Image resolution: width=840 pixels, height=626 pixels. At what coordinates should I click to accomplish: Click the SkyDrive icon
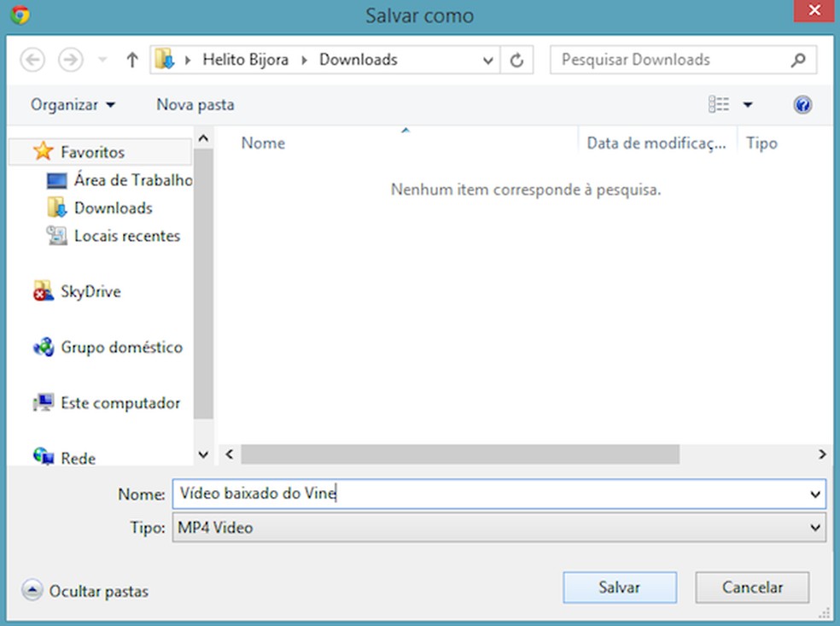click(43, 291)
